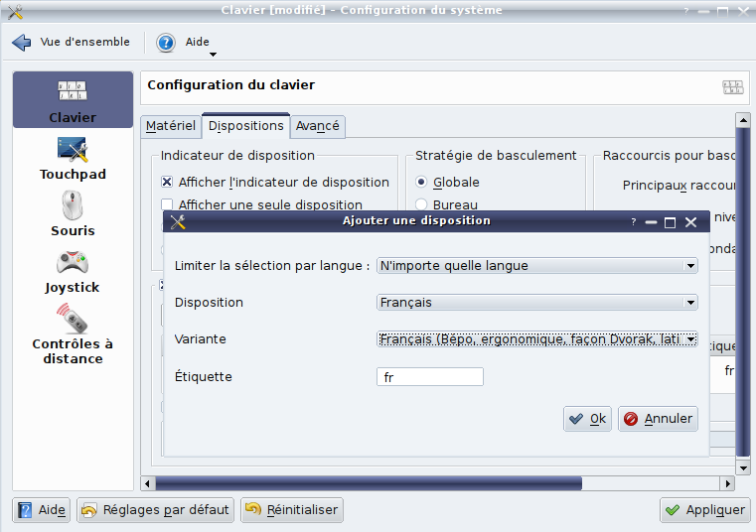756x532 pixels.
Task: Open the Clavier settings module
Action: pos(73,99)
